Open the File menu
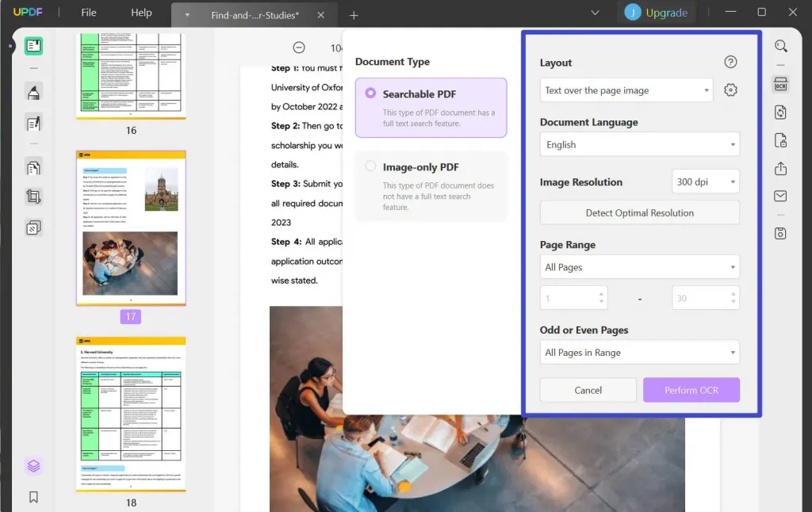The image size is (812, 512). point(89,13)
